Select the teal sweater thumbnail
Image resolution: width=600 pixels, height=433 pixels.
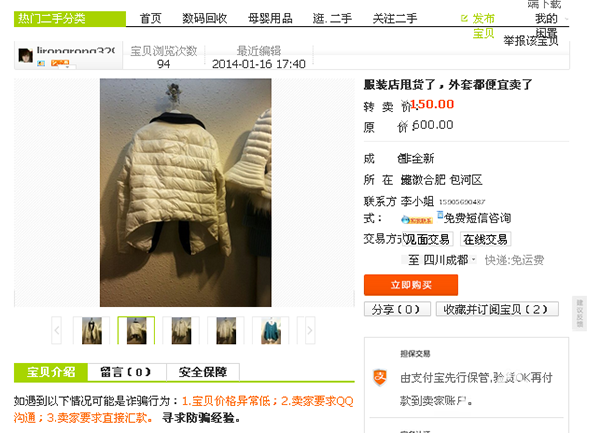point(271,330)
